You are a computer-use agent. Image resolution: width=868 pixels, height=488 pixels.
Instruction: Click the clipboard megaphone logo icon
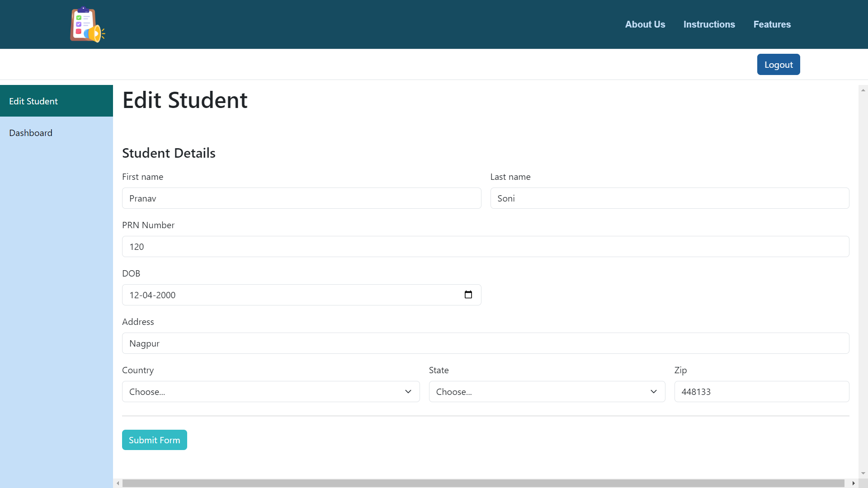click(87, 25)
